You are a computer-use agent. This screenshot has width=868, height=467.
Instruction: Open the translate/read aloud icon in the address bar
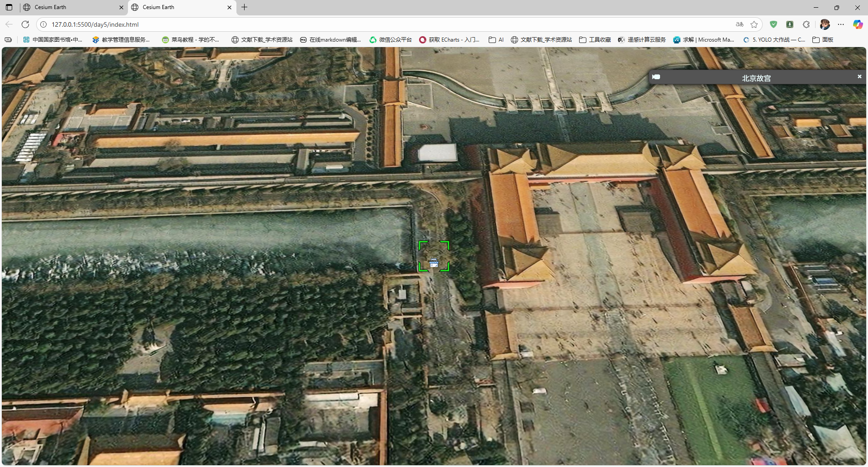pyautogui.click(x=740, y=24)
